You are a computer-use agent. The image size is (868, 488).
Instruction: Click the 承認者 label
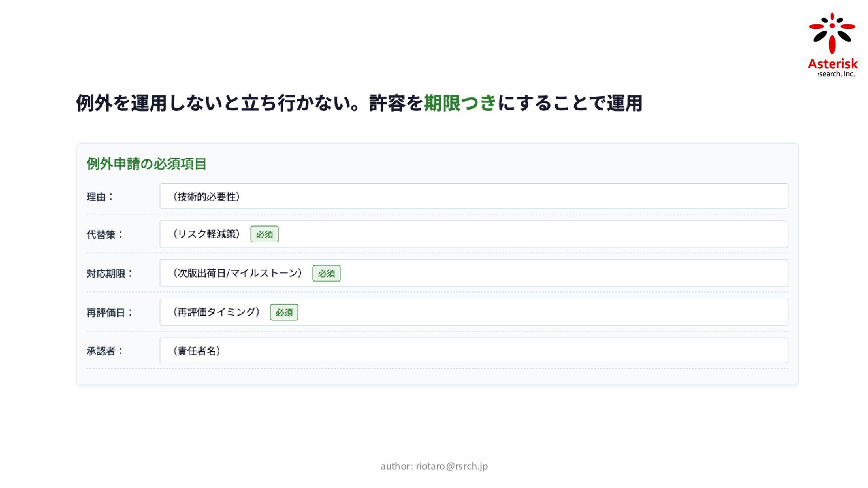pyautogui.click(x=104, y=351)
